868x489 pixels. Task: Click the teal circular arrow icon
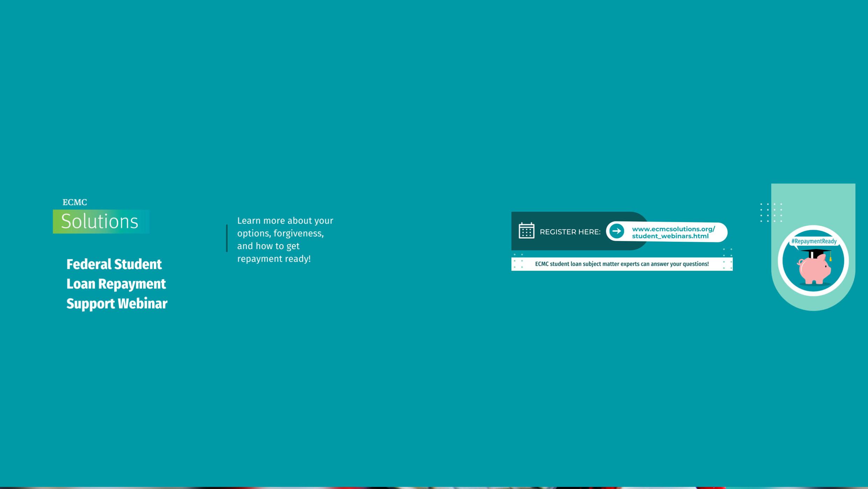point(617,231)
